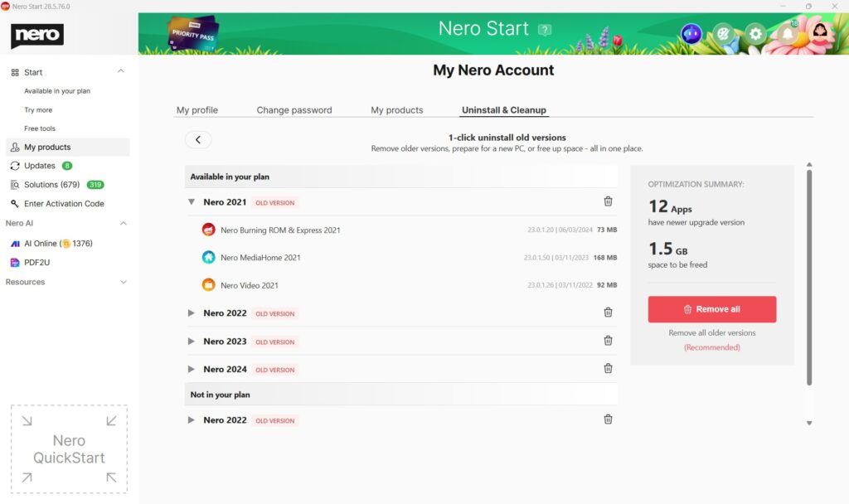Click the Remove all button

[x=712, y=309]
